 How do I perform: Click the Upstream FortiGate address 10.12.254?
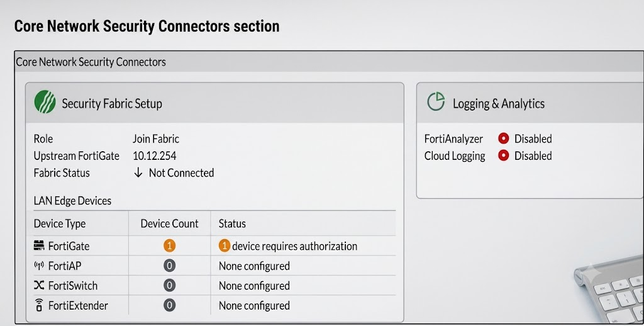155,156
